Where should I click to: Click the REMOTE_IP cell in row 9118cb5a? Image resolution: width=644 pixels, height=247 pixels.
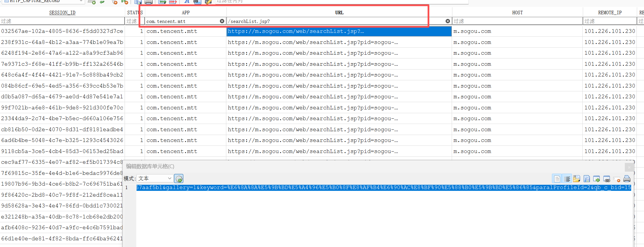click(610, 151)
